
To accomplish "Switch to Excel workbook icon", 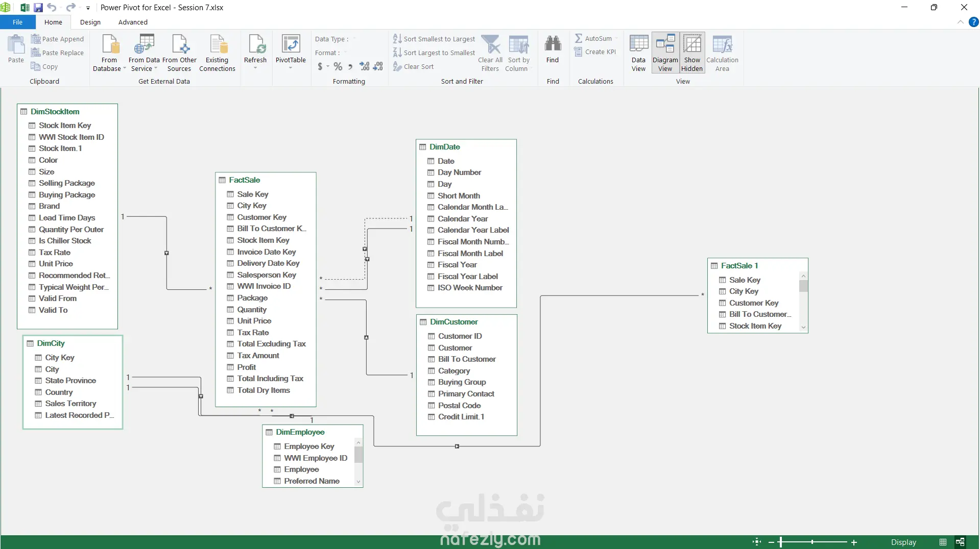I will [x=25, y=8].
